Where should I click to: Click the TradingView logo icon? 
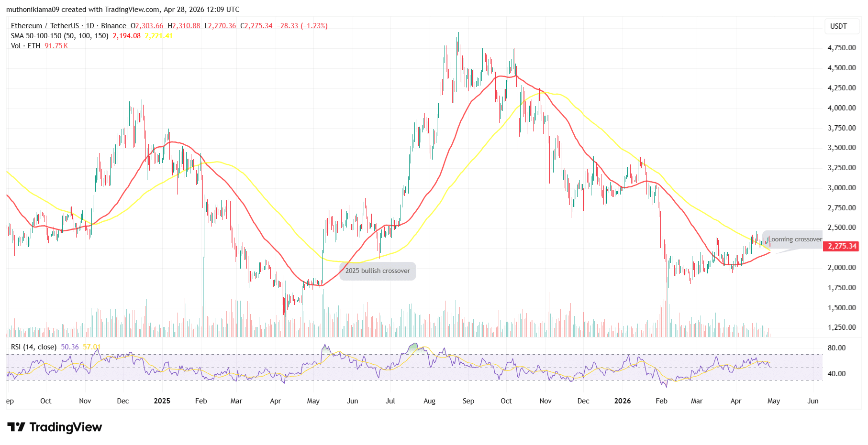16,427
